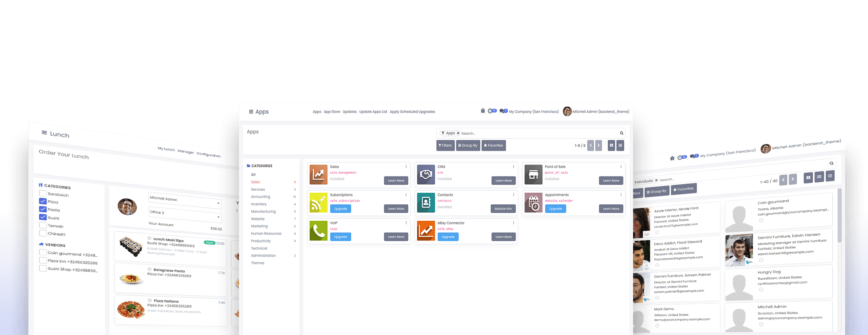Enable the Sandwich category checkbox
868x335 pixels.
click(x=43, y=193)
